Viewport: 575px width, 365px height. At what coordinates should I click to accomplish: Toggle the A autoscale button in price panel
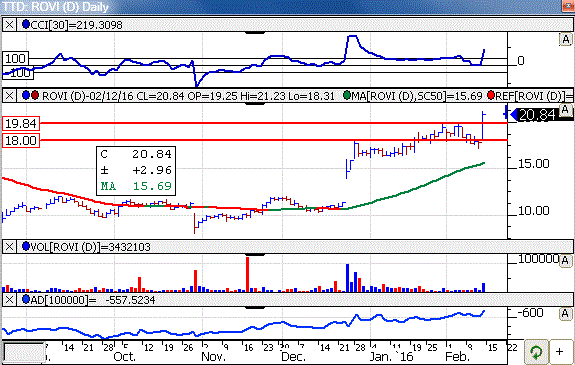(x=565, y=110)
